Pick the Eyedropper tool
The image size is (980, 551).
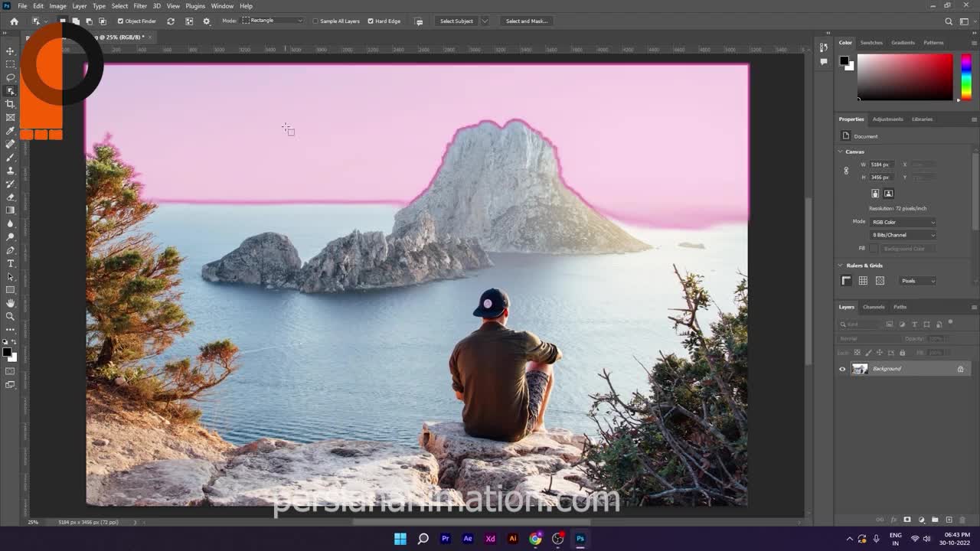10,131
